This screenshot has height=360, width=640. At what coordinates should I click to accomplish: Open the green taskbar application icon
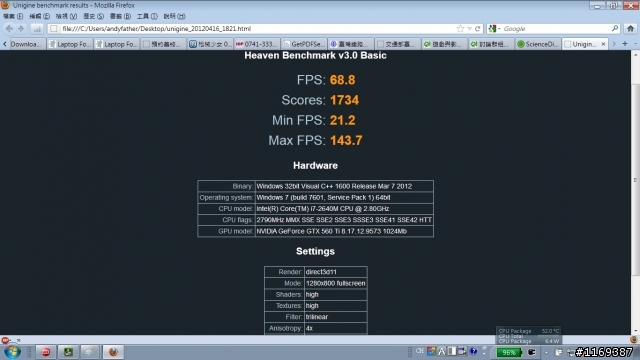tap(68, 352)
